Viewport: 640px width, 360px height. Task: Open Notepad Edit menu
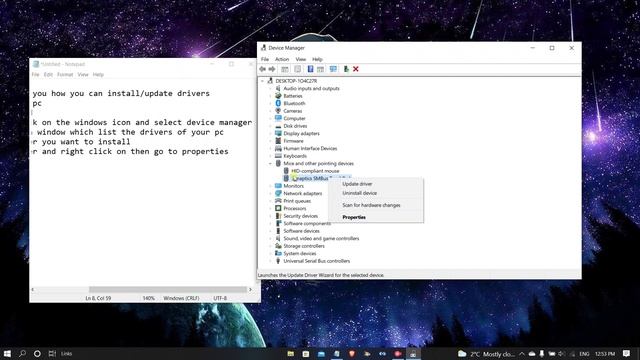click(x=48, y=75)
